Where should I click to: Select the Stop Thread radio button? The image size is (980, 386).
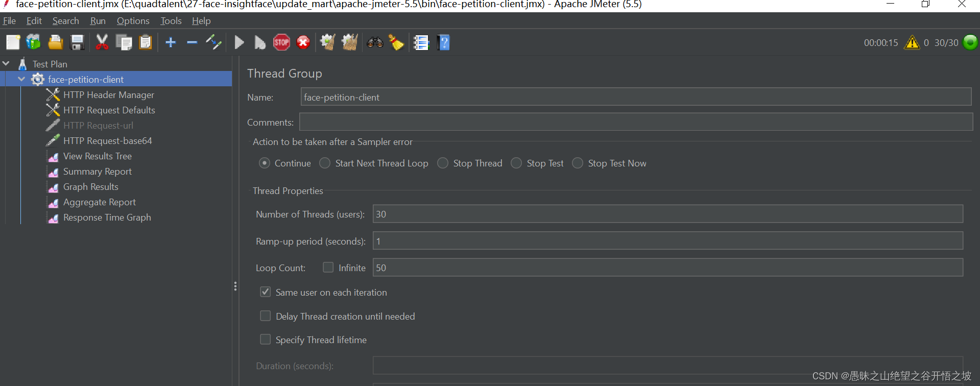443,163
